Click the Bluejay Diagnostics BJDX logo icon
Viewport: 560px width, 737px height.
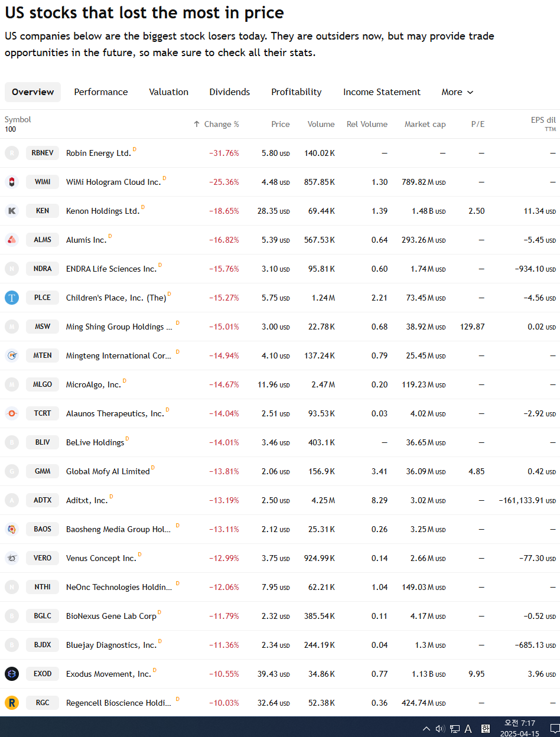coord(12,645)
